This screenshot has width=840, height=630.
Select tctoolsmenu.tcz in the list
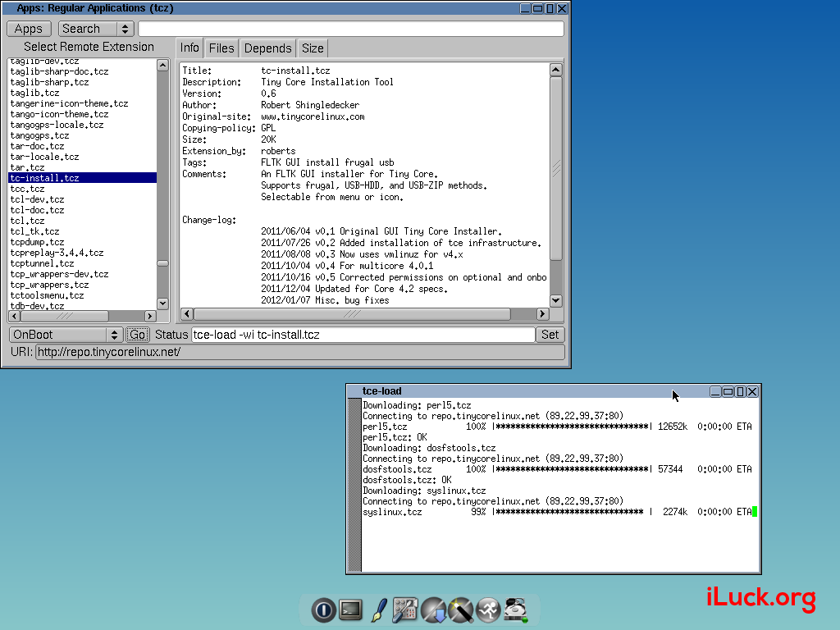click(x=83, y=295)
